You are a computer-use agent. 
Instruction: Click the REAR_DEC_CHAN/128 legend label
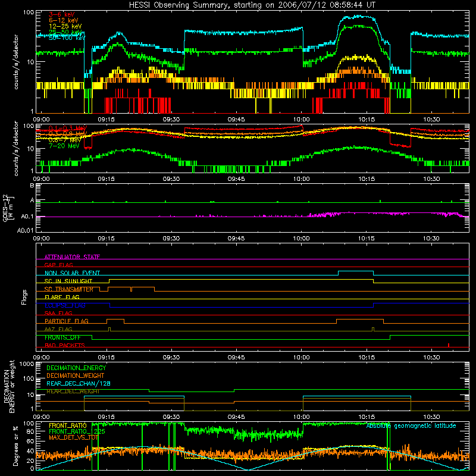tap(79, 383)
